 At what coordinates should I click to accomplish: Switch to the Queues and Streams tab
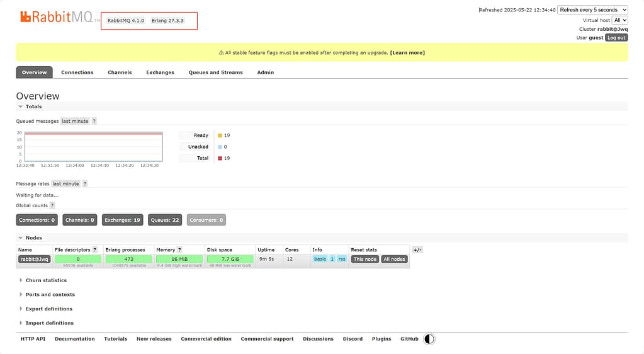[215, 72]
